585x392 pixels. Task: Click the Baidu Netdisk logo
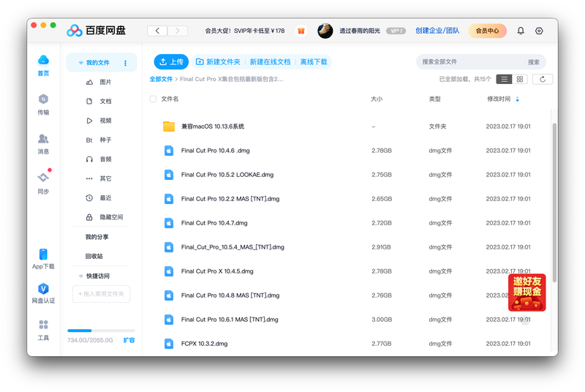pyautogui.click(x=97, y=31)
